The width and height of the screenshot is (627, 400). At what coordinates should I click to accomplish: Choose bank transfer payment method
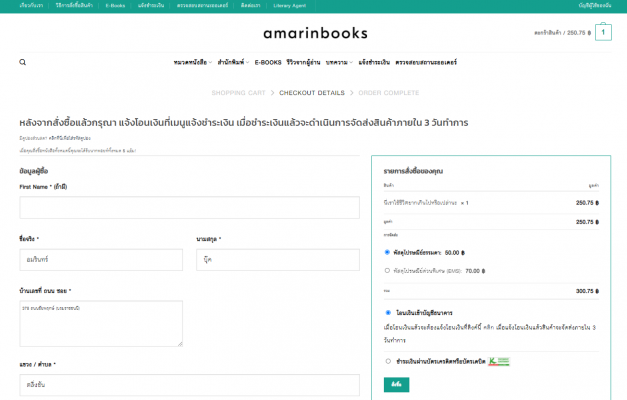click(388, 313)
